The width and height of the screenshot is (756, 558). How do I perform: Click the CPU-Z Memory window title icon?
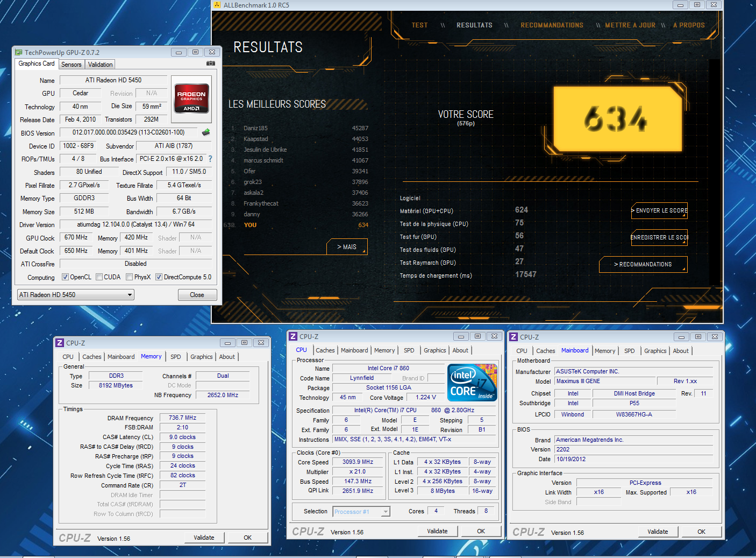pos(60,343)
